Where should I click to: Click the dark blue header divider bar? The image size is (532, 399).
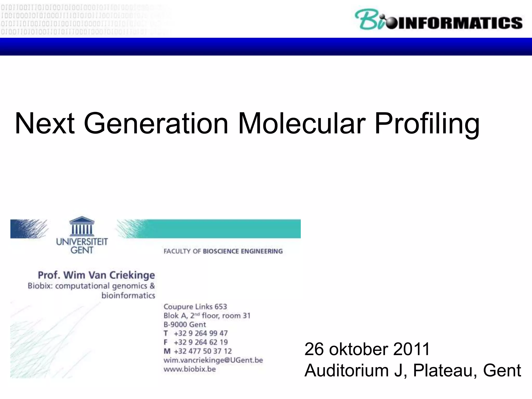click(x=266, y=46)
